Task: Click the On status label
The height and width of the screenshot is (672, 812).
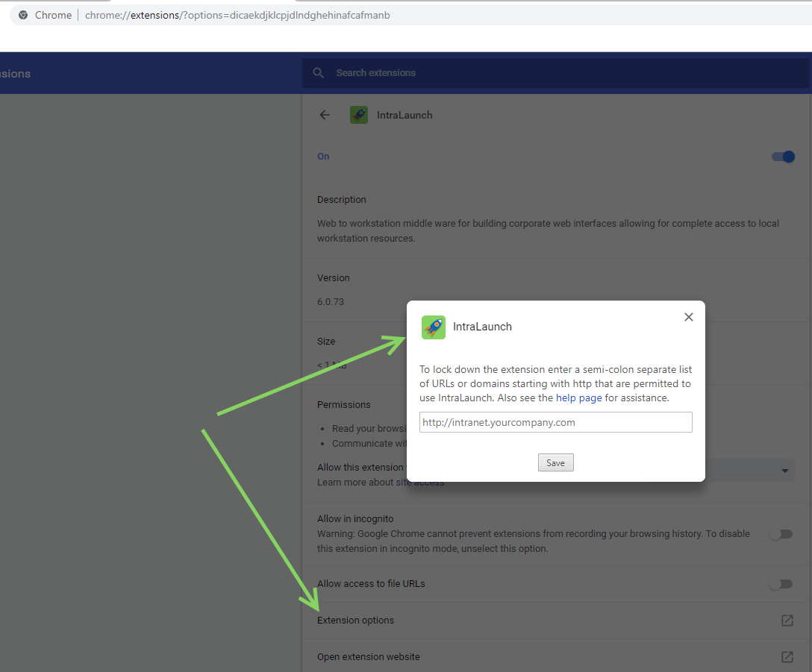Action: click(x=323, y=157)
